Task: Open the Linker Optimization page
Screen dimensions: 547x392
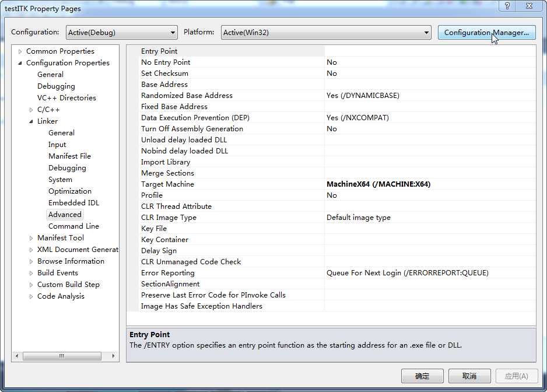Action: coord(70,191)
